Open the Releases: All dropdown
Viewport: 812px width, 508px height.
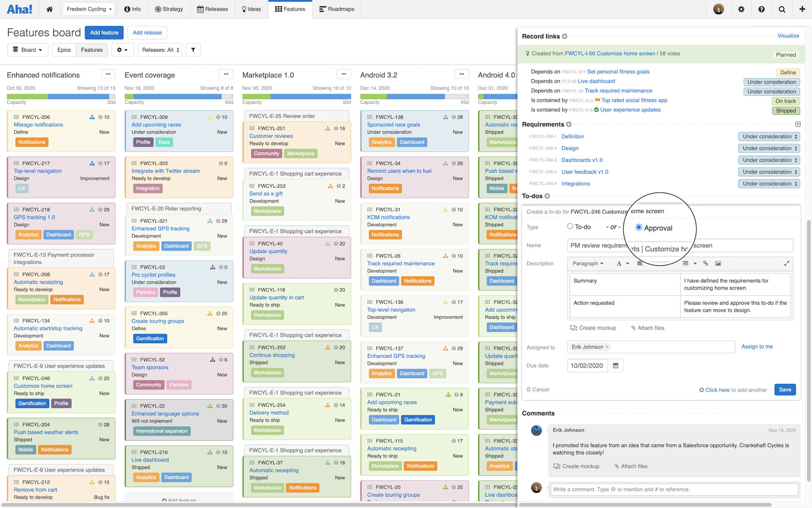tap(160, 50)
